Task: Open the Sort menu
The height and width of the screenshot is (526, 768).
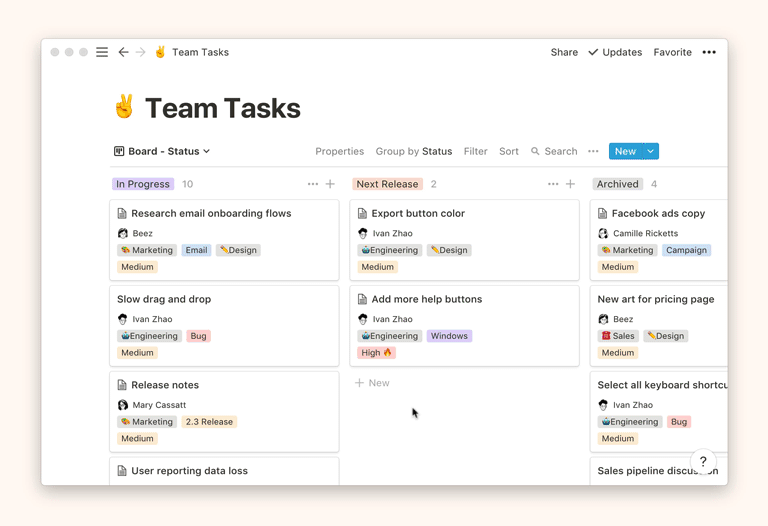Action: pyautogui.click(x=509, y=152)
